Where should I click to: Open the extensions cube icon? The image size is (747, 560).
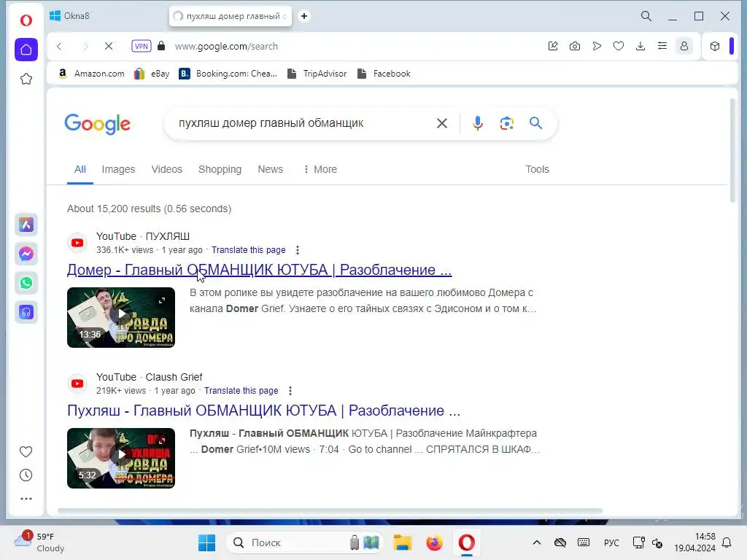(715, 46)
